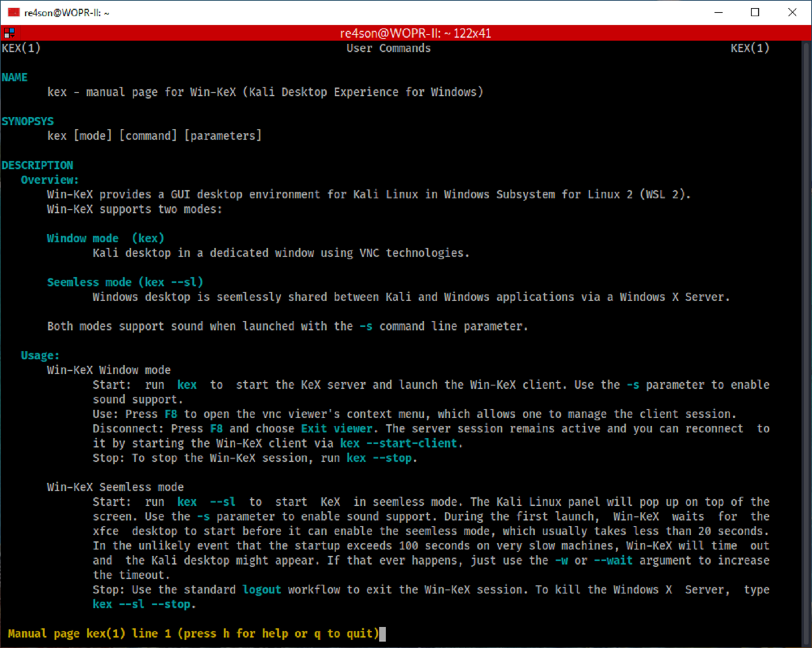The height and width of the screenshot is (648, 812).
Task: Select the highlighted logout keyword
Action: tap(262, 589)
